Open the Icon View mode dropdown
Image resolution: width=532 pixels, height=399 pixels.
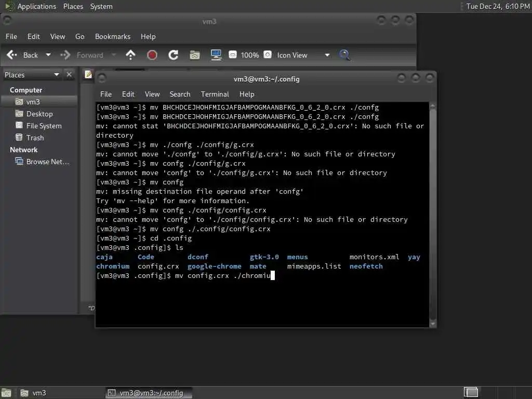coord(303,55)
